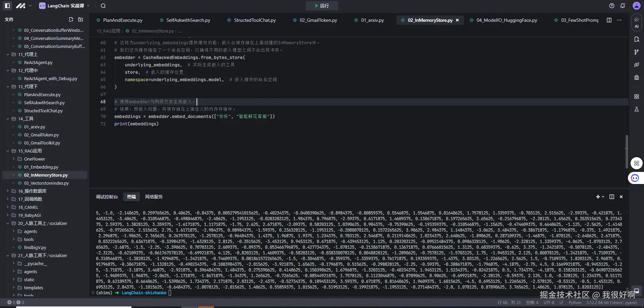Viewport: 644px width, 308px height.
Task: Expand the 16_操作数据库 folder
Action: (x=32, y=191)
